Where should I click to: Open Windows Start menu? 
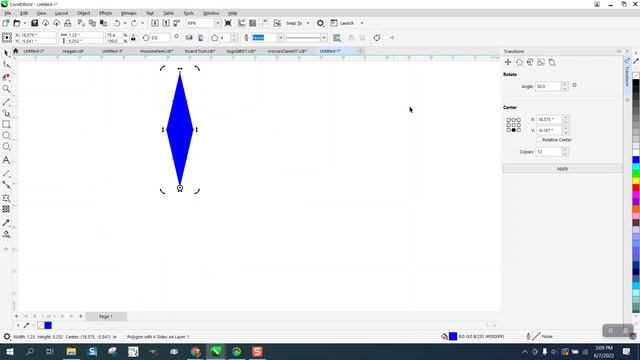point(9,352)
